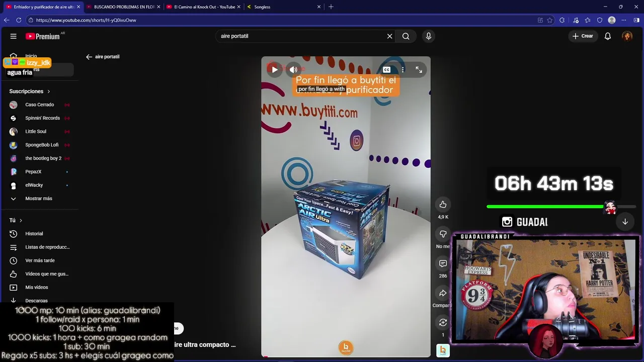Expand the Tú section

click(16, 220)
